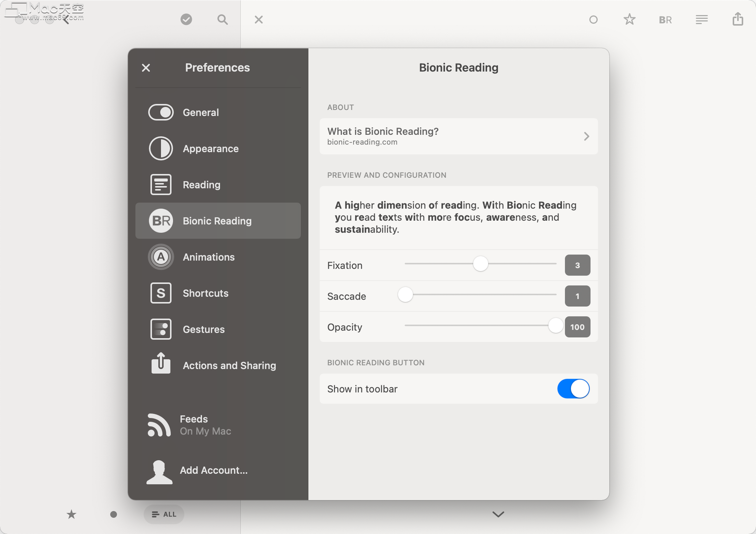Toggle BR Bionic Reading toolbar button
The width and height of the screenshot is (756, 534).
pyautogui.click(x=665, y=20)
